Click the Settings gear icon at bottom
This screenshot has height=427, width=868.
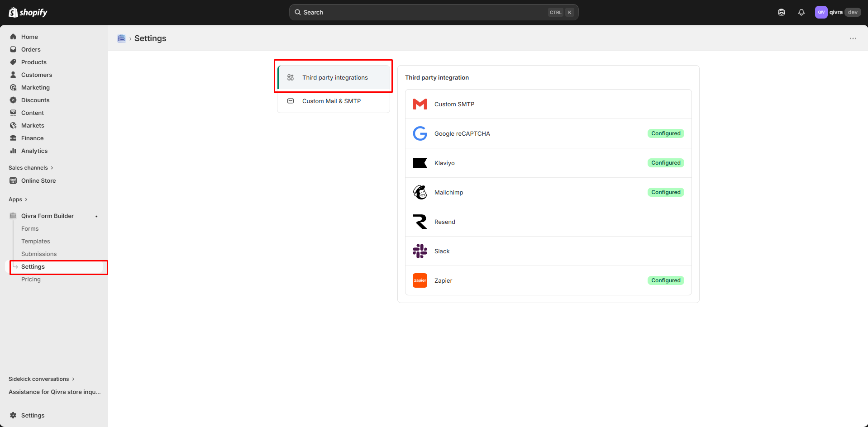(x=13, y=415)
